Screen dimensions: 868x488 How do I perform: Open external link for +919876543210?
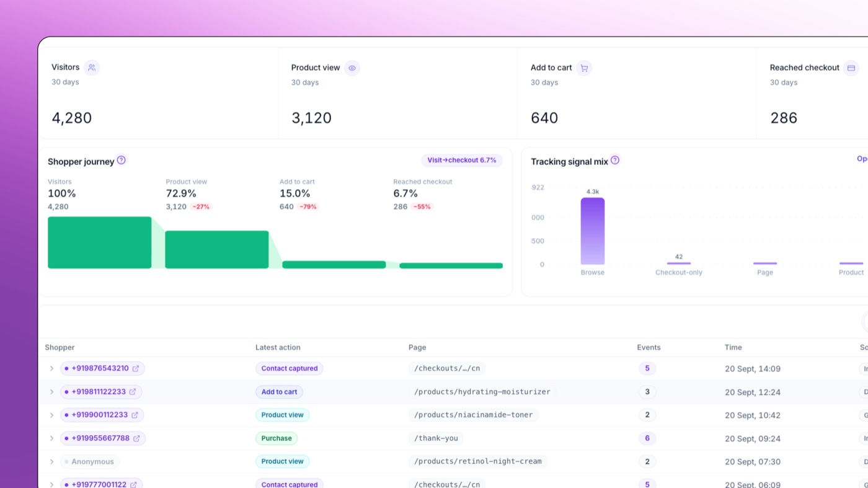[136, 368]
